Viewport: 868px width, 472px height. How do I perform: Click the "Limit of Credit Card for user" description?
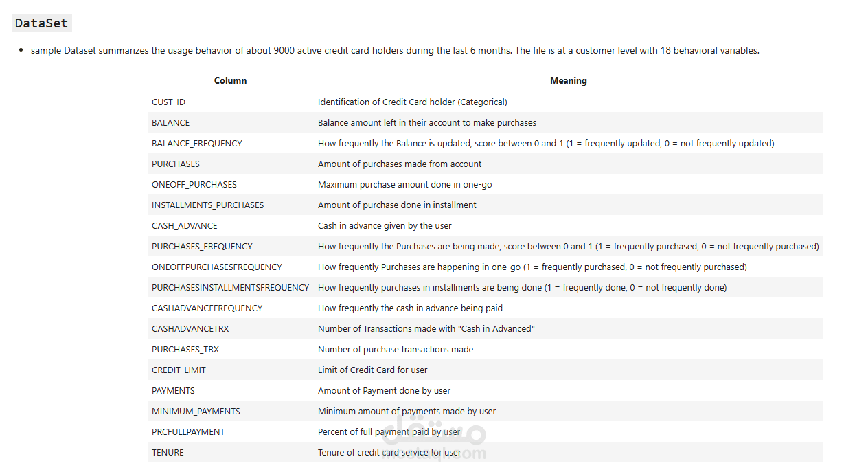coord(373,370)
